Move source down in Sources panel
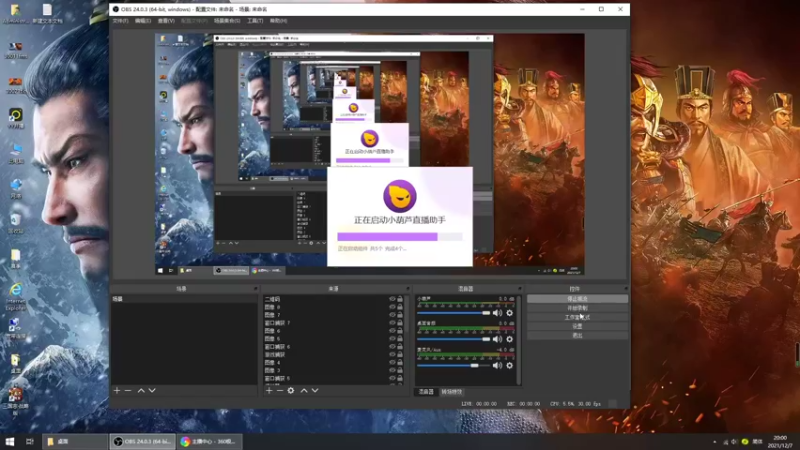800x450 pixels. [x=315, y=390]
